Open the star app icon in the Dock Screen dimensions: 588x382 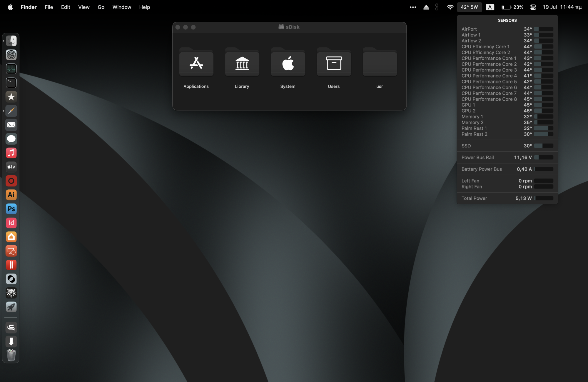pyautogui.click(x=11, y=97)
